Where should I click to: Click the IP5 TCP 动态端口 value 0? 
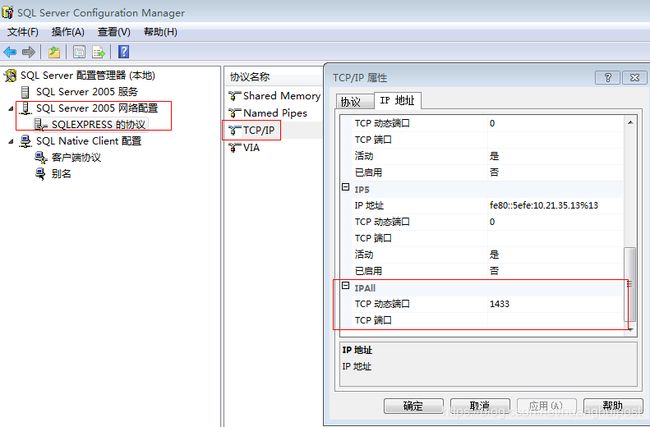tap(492, 222)
